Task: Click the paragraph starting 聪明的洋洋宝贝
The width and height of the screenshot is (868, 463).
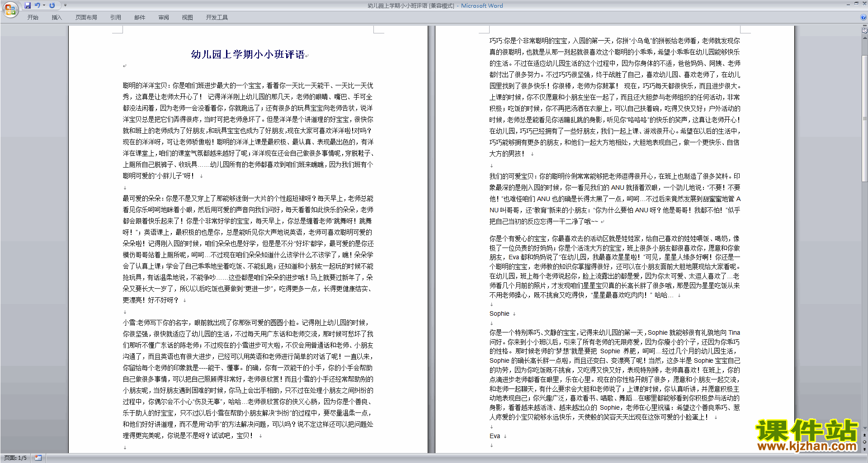Action: point(248,131)
